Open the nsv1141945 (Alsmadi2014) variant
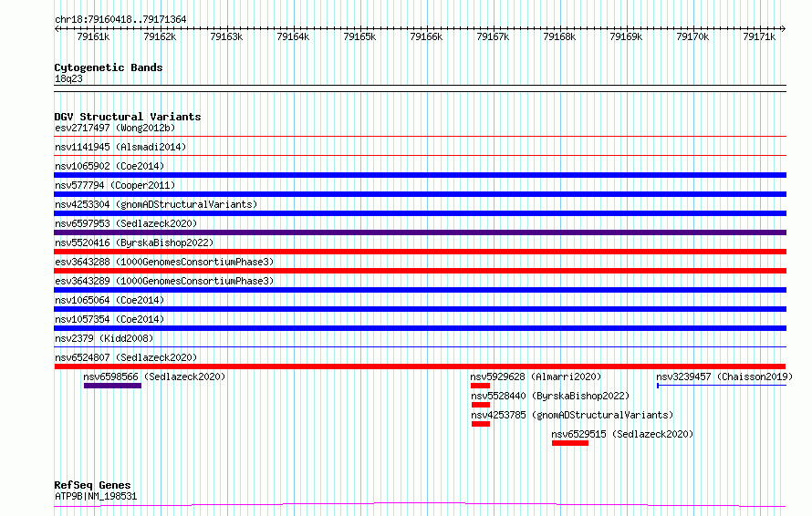This screenshot has width=812, height=516. pos(120,147)
